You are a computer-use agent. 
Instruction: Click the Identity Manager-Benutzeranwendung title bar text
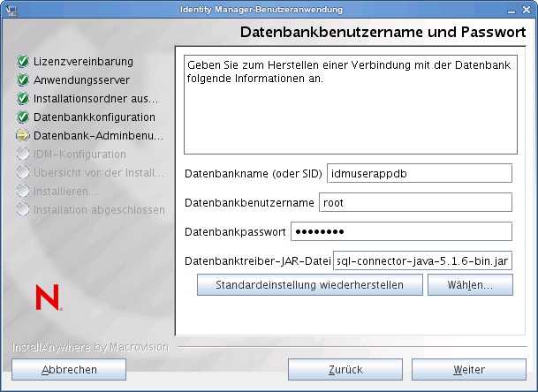(261, 10)
